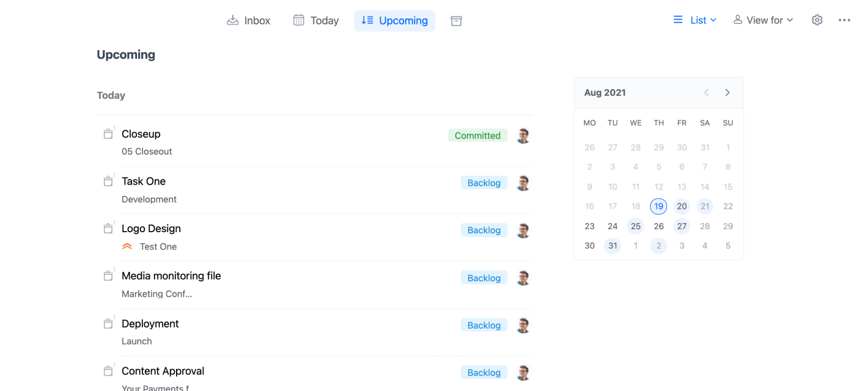The image size is (868, 391).
Task: Go to next month in calendar
Action: 727,93
